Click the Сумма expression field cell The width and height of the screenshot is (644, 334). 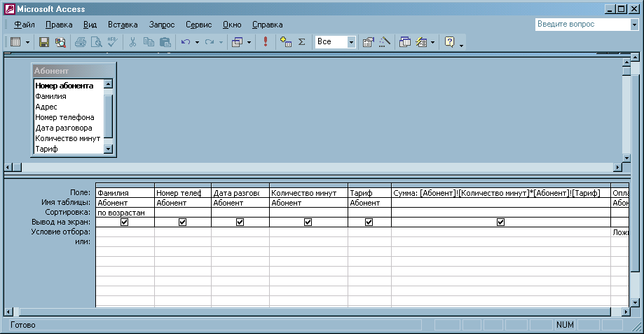[501, 193]
